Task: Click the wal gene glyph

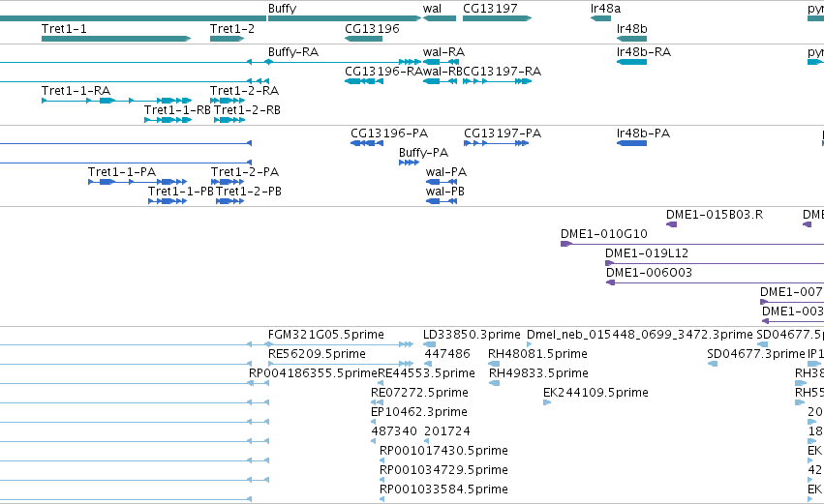Action: [x=440, y=18]
